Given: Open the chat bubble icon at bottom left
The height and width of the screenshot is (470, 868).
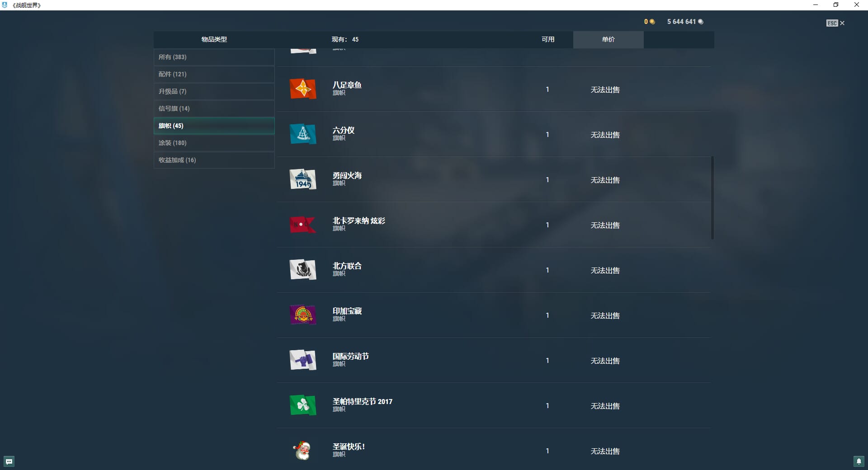Looking at the screenshot, I should pyautogui.click(x=9, y=461).
